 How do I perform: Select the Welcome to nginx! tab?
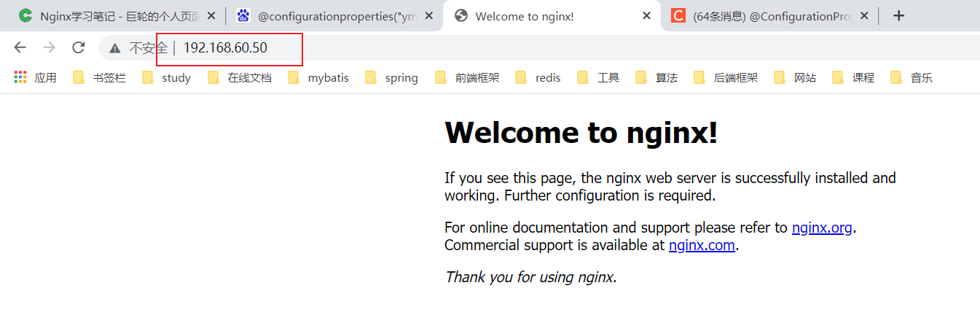tap(552, 15)
